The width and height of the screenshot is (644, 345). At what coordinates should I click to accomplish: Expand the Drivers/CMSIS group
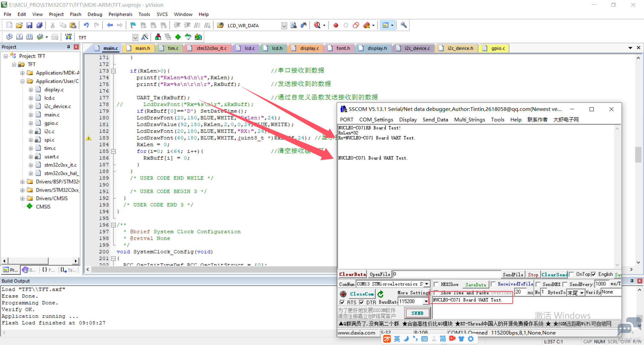[22, 198]
